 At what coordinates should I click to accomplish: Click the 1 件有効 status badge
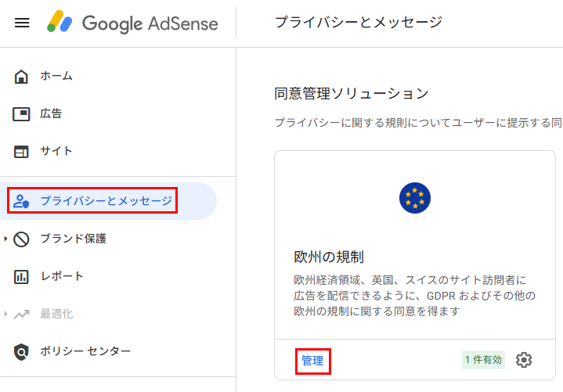tap(483, 360)
